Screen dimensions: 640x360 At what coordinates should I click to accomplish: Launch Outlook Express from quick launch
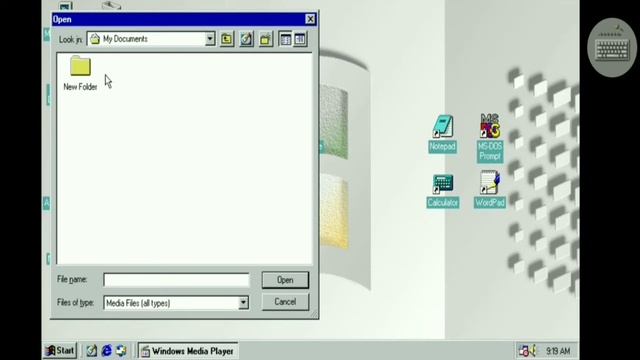[121, 351]
